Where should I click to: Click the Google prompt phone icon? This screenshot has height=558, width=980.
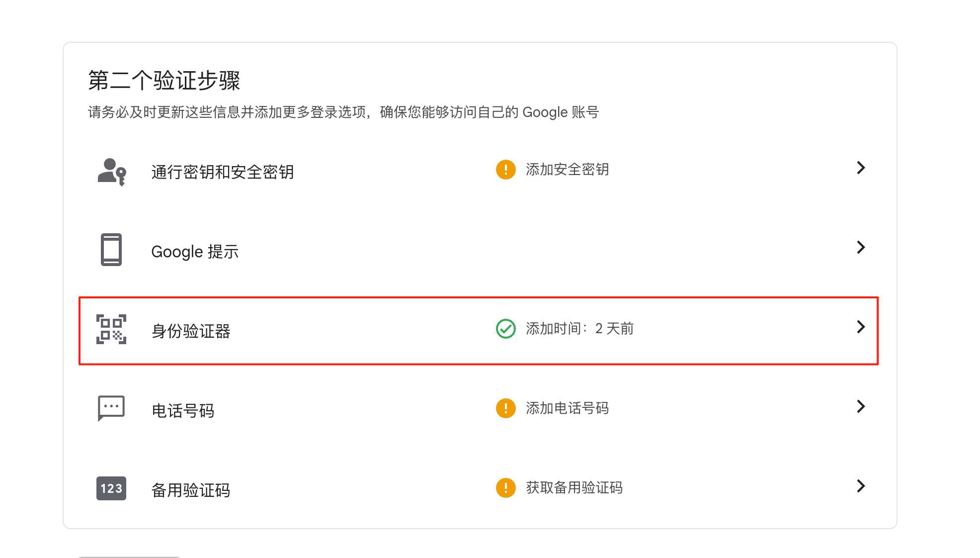click(111, 250)
